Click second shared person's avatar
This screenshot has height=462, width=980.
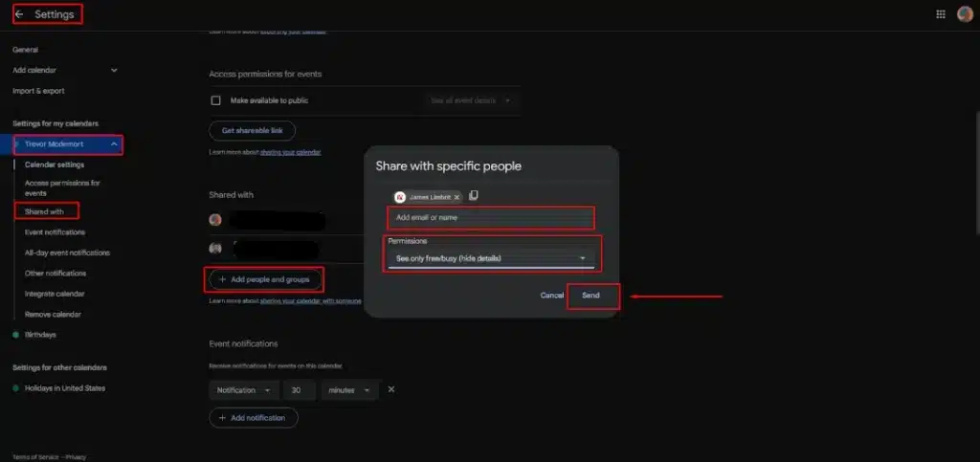[x=215, y=249]
